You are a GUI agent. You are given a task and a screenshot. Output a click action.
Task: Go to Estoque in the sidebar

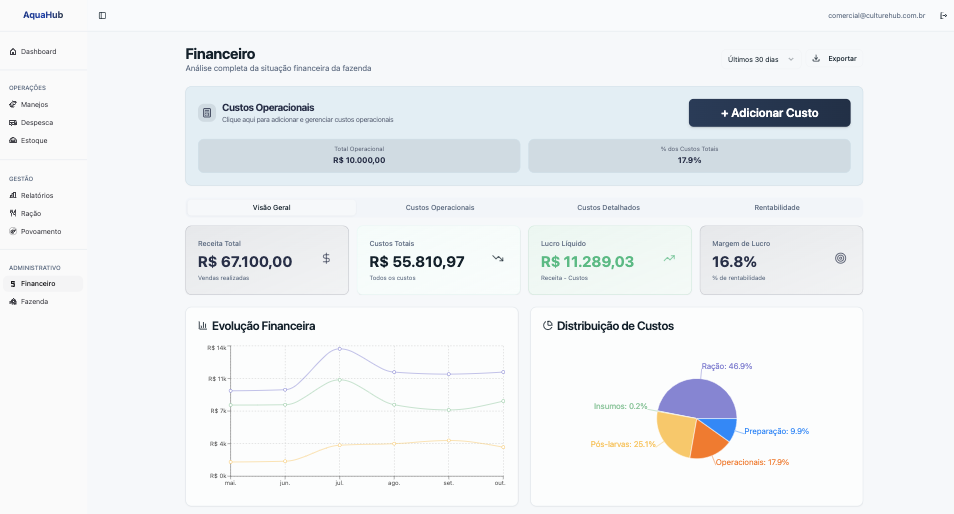34,140
